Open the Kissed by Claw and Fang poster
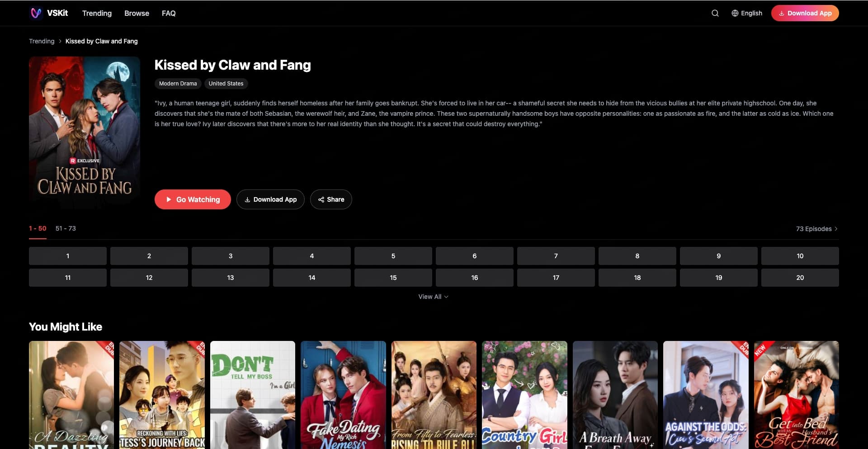Image resolution: width=868 pixels, height=449 pixels. click(85, 133)
